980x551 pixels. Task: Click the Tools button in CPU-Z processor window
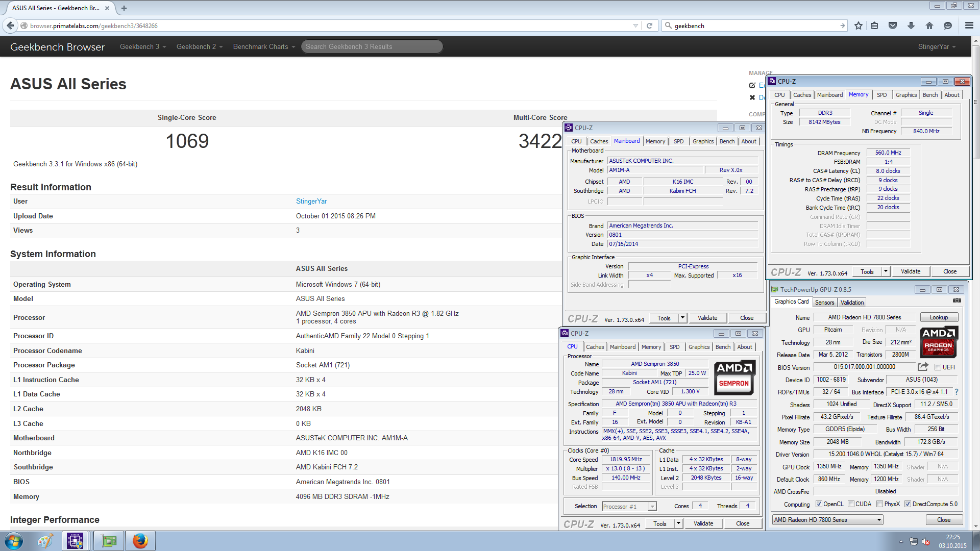pos(660,523)
